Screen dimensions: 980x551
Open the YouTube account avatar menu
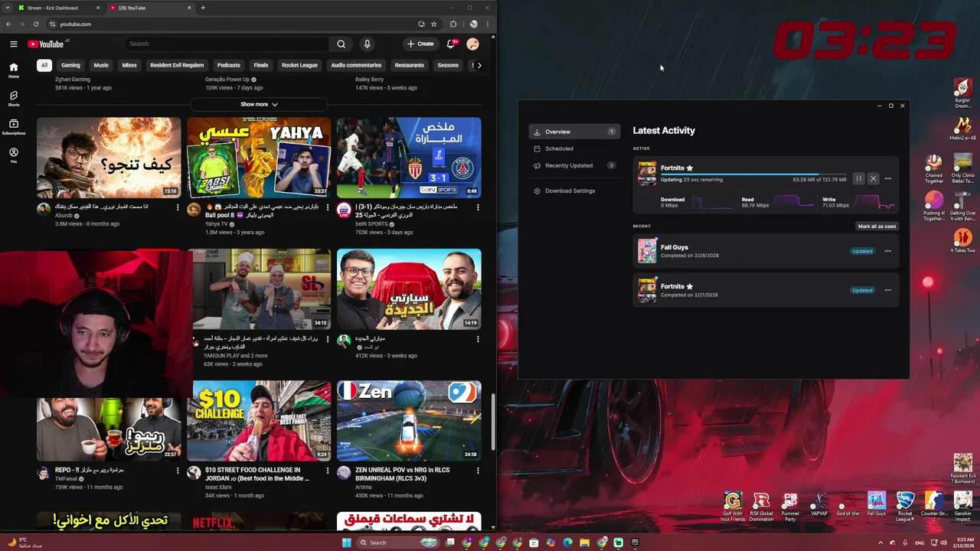tap(472, 44)
